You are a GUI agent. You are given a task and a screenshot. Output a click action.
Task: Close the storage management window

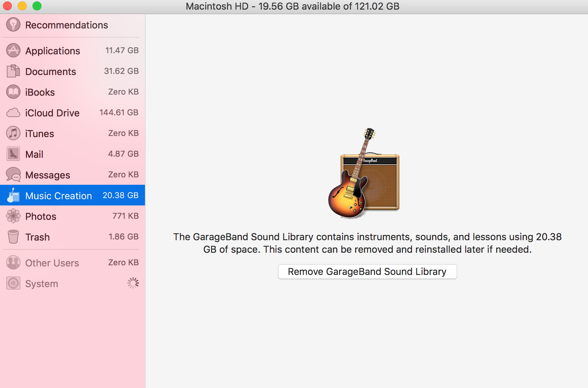coord(7,6)
